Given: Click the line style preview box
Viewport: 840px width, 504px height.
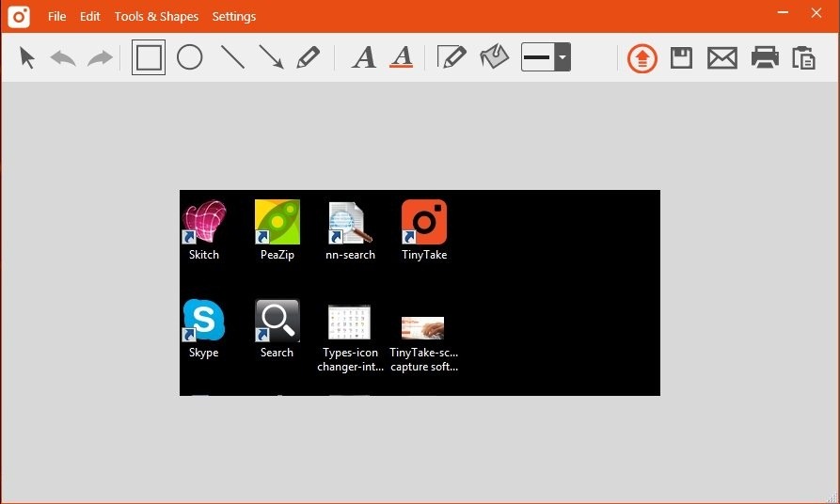Looking at the screenshot, I should point(537,56).
